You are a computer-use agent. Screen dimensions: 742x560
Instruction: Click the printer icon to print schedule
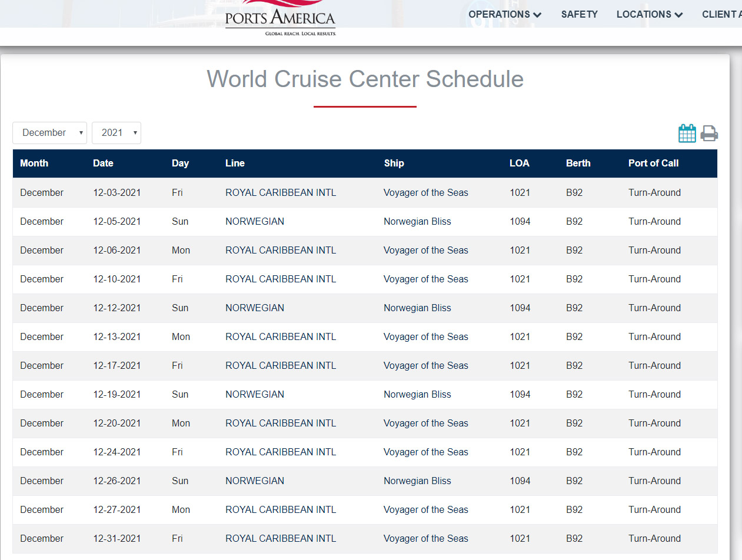point(709,134)
